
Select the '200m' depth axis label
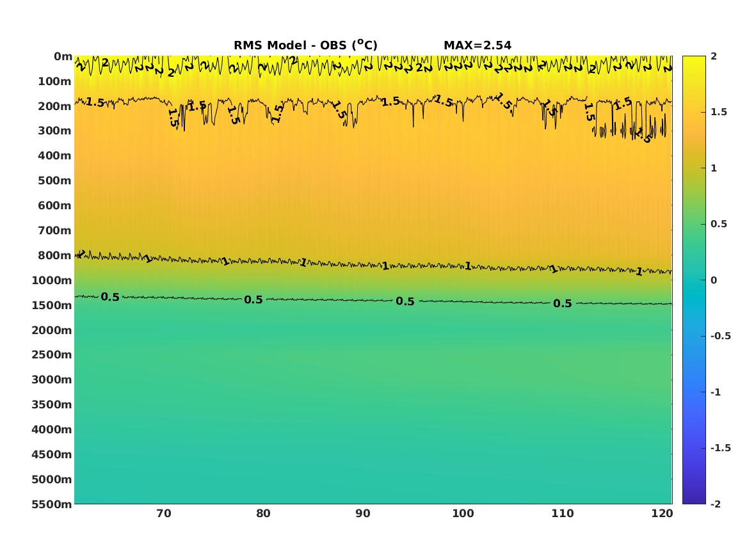point(55,106)
